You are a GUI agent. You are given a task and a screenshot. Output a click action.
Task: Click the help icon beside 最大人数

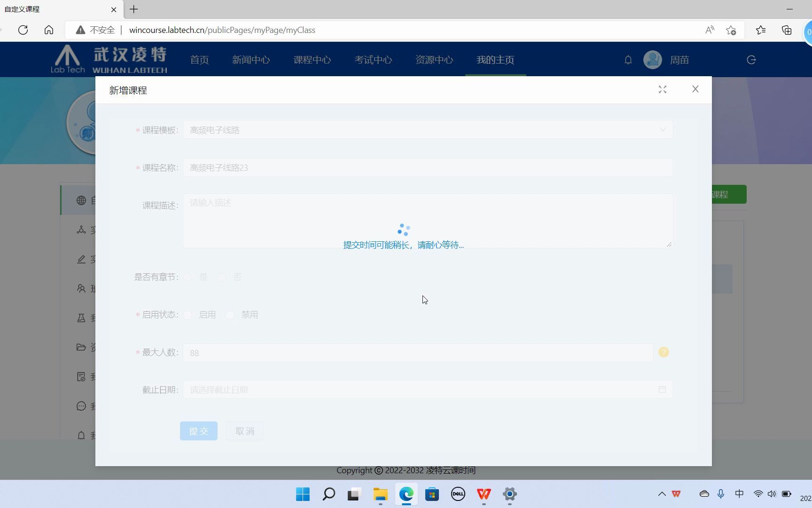[x=664, y=352]
